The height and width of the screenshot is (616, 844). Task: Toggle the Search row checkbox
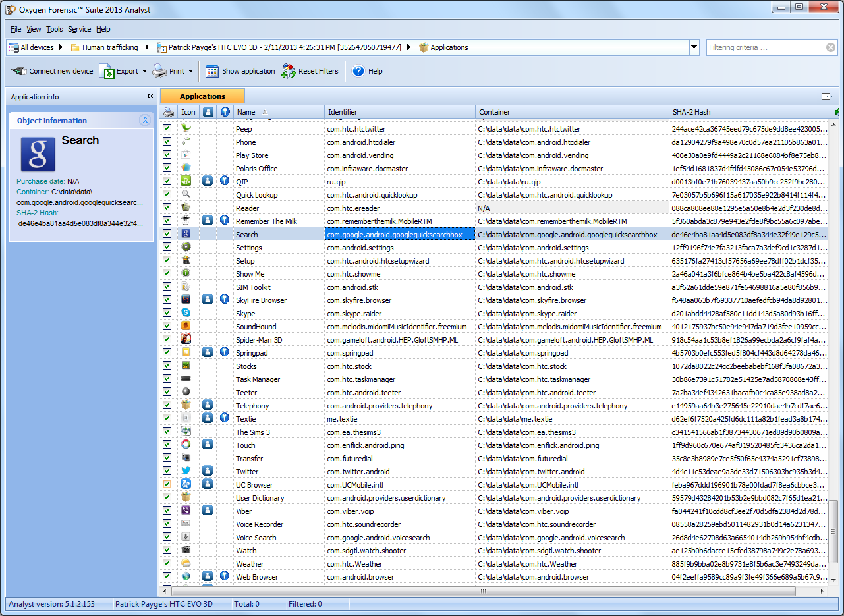(167, 234)
